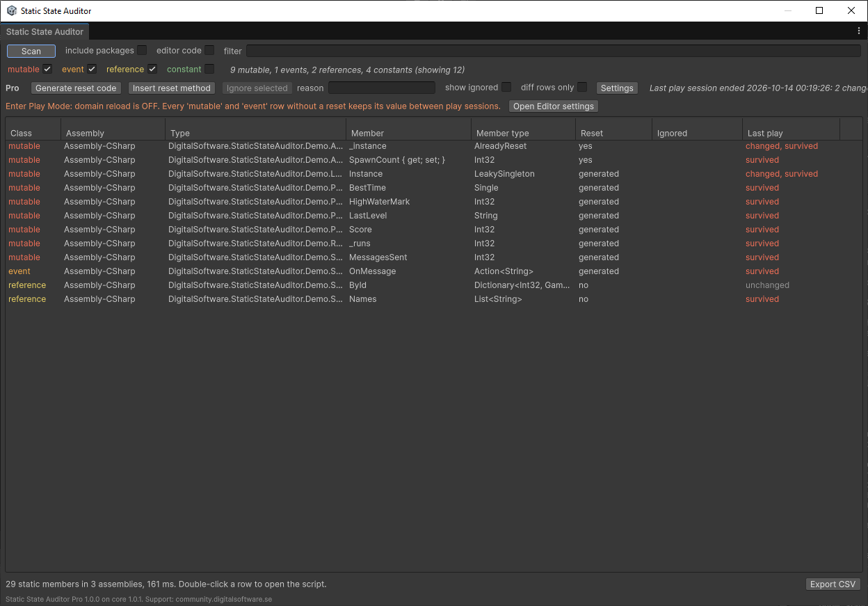Toggle the include packages checkbox
This screenshot has width=868, height=606.
click(x=142, y=50)
